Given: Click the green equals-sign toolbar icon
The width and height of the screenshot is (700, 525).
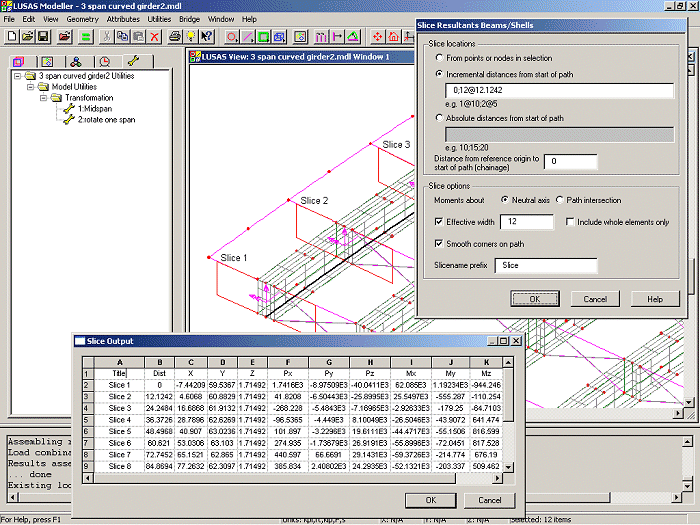Looking at the screenshot, I should tap(86, 37).
